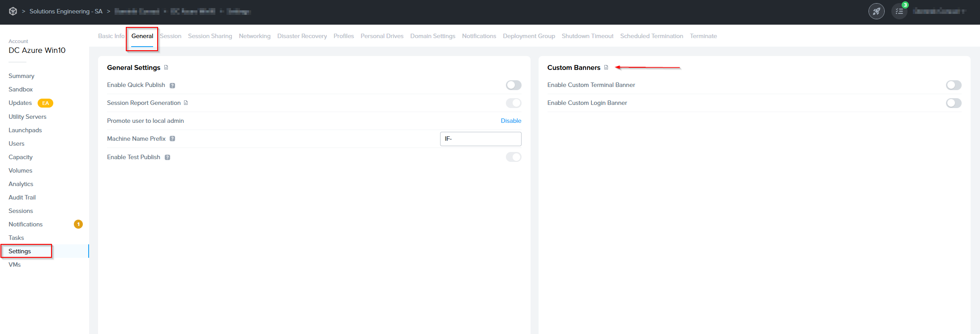This screenshot has width=980, height=334.
Task: Click help icon next to Enable Test Publish
Action: coord(167,157)
